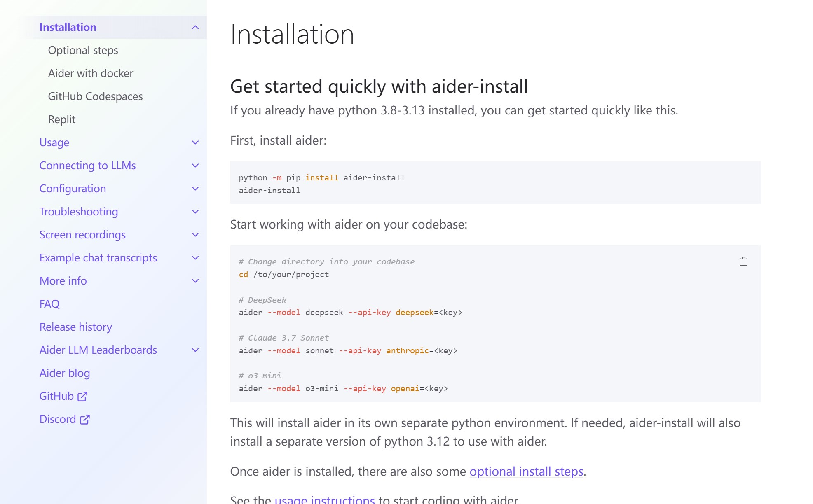Expand Troubleshooting chevron in sidebar
The image size is (813, 504).
(195, 212)
